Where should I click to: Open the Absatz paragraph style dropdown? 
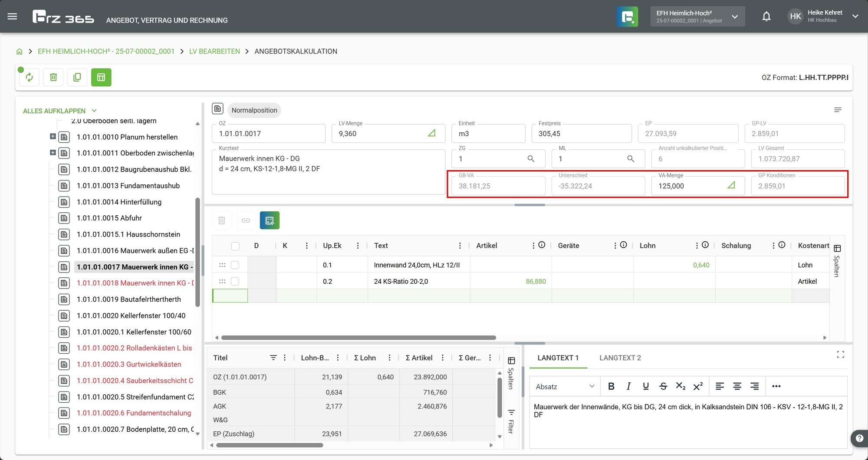point(565,386)
